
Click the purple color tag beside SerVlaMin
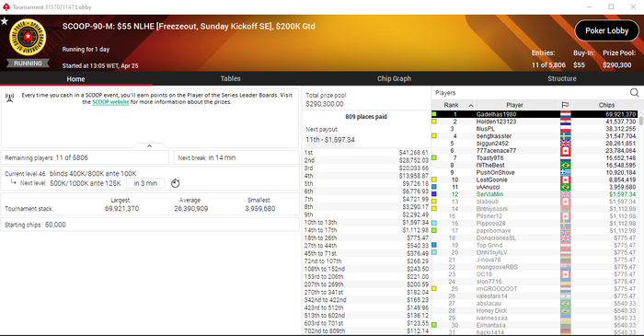click(434, 194)
